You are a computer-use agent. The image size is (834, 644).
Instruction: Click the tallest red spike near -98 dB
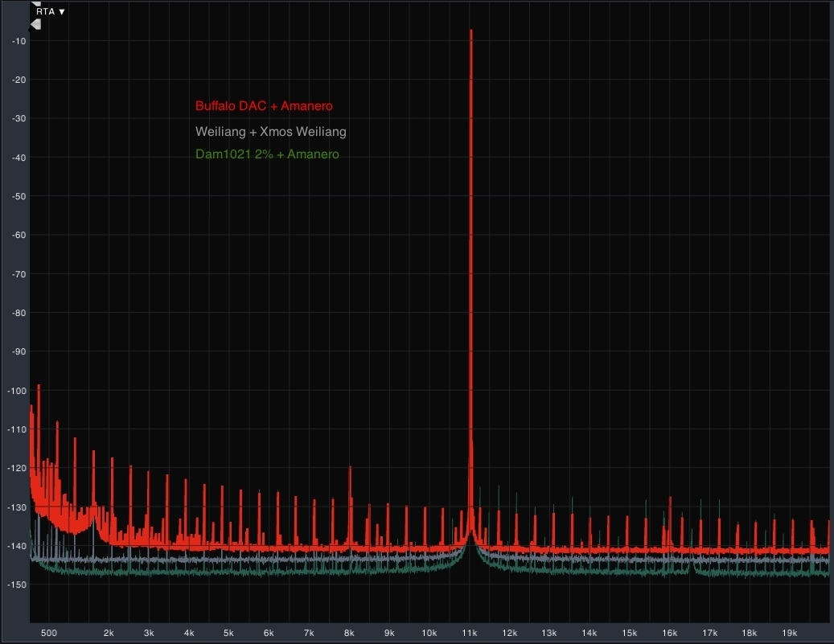[39, 386]
